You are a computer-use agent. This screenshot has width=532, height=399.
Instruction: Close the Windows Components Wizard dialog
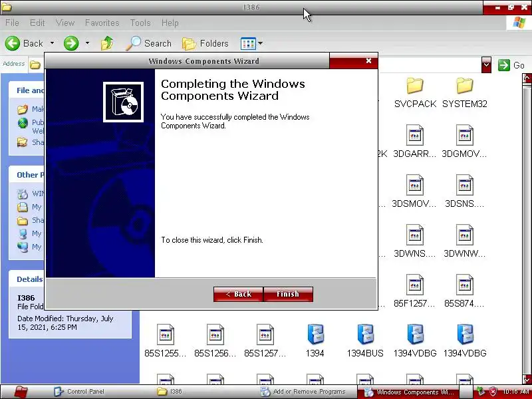pos(369,61)
